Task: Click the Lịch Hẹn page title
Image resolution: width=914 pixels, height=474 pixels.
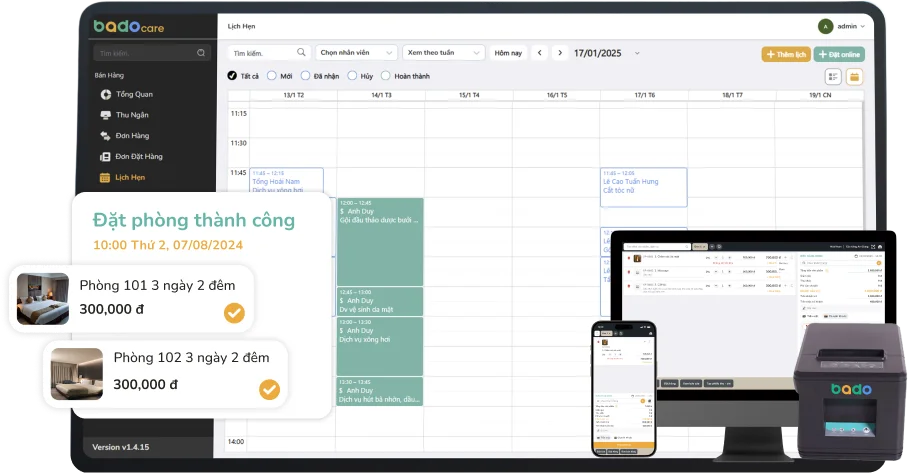Action: coord(241,26)
